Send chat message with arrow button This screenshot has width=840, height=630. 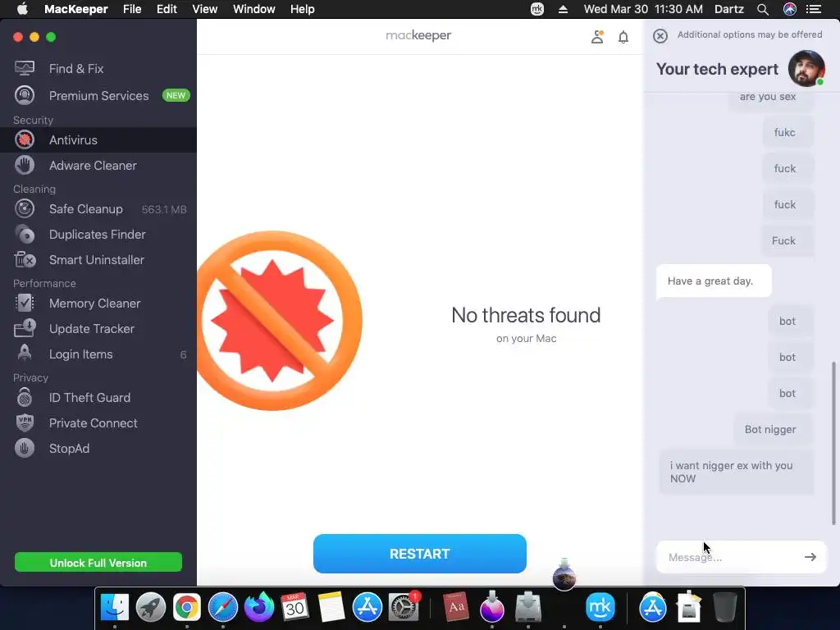pos(810,557)
